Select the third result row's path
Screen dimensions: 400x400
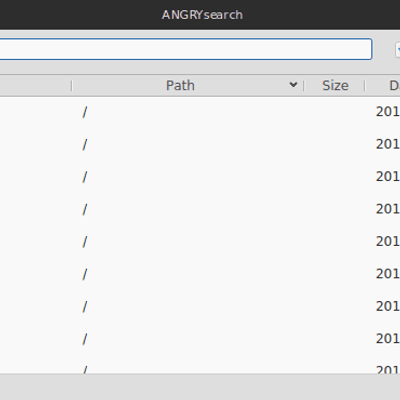coord(85,177)
